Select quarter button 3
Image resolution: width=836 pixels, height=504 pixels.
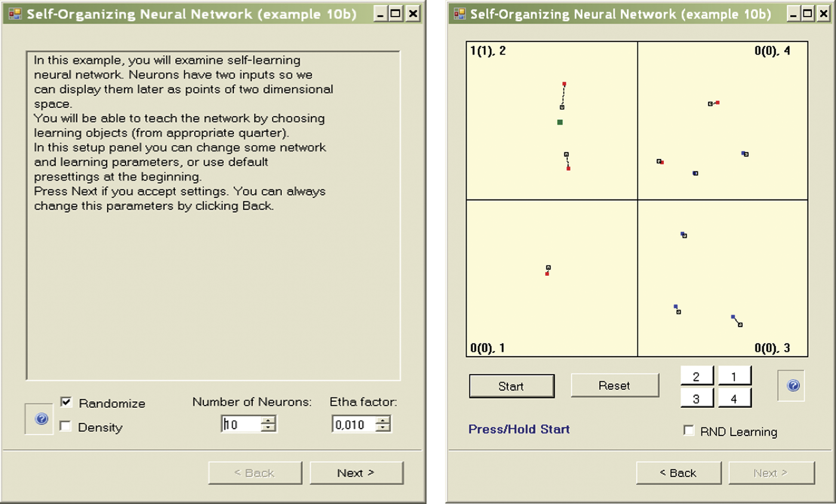click(x=697, y=398)
